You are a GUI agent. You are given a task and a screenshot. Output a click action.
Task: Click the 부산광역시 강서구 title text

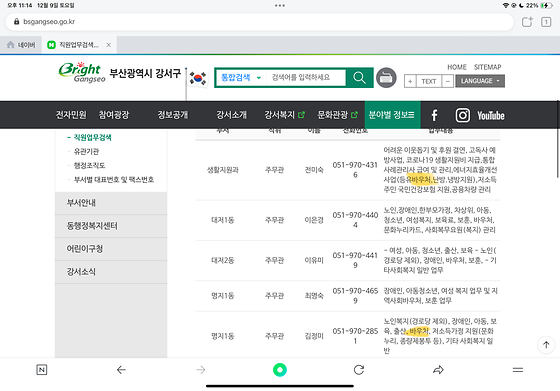click(x=145, y=74)
